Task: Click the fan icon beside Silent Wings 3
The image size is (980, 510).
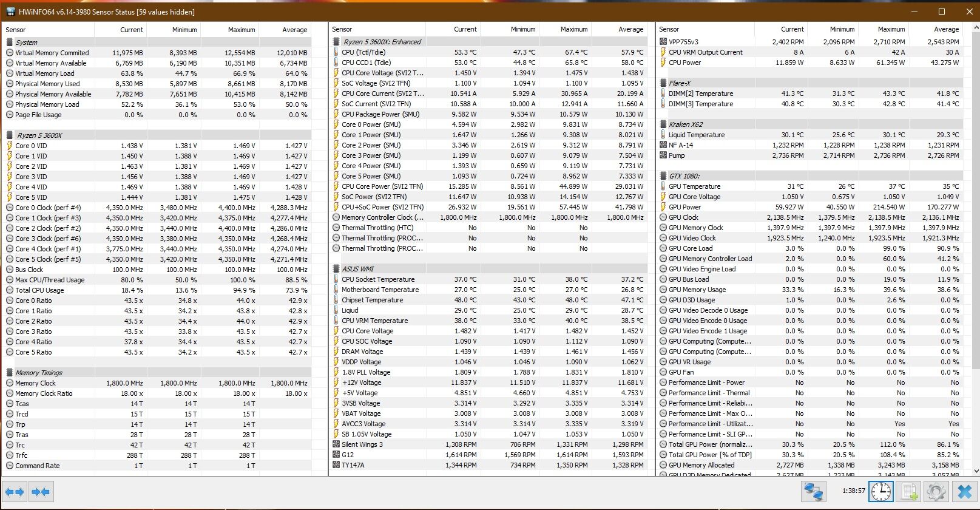Action: 336,444
